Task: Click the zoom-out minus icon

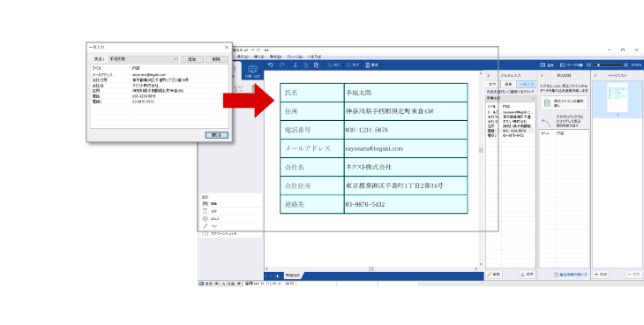Action: [588, 65]
